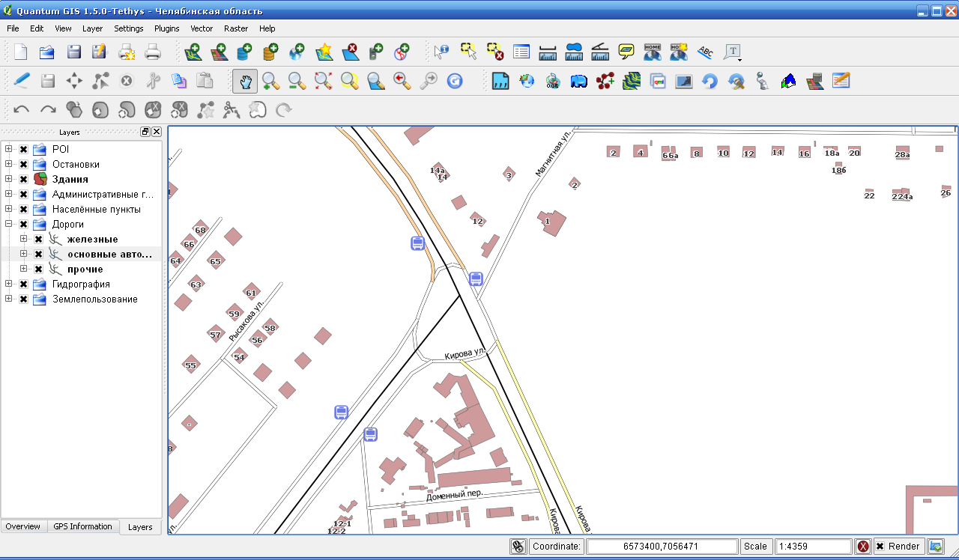Click the Scale input field
Image resolution: width=959 pixels, height=560 pixels.
point(814,547)
